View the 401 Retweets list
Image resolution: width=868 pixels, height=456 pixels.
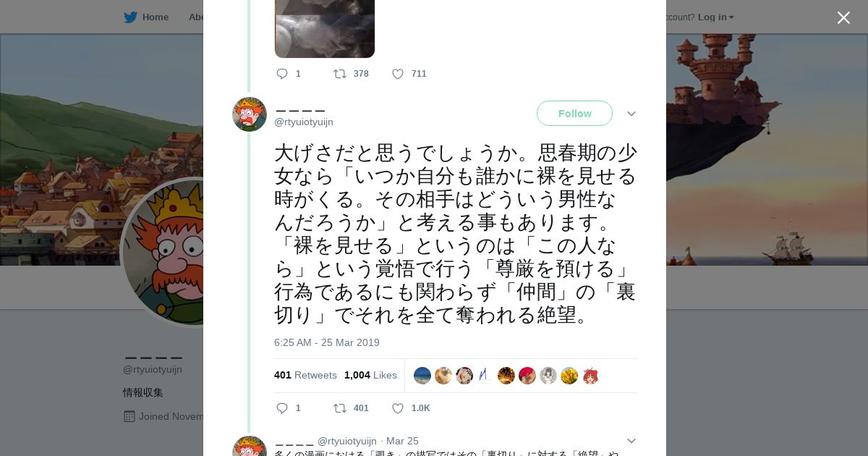305,375
